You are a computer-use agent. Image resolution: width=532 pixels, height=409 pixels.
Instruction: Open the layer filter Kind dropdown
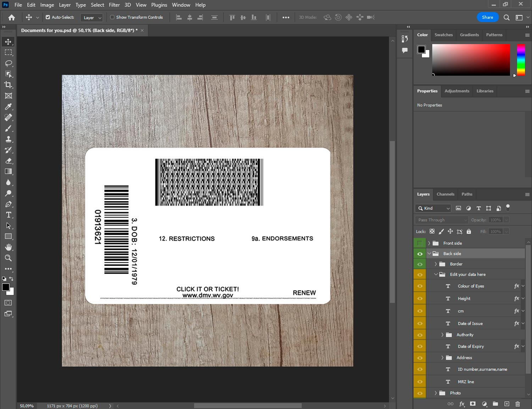(433, 208)
